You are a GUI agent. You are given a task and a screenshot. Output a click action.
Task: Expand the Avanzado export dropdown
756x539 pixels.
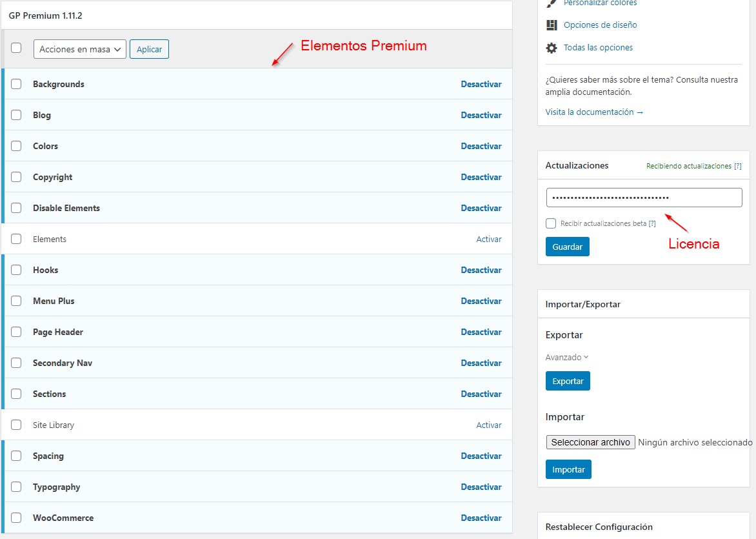click(x=566, y=357)
